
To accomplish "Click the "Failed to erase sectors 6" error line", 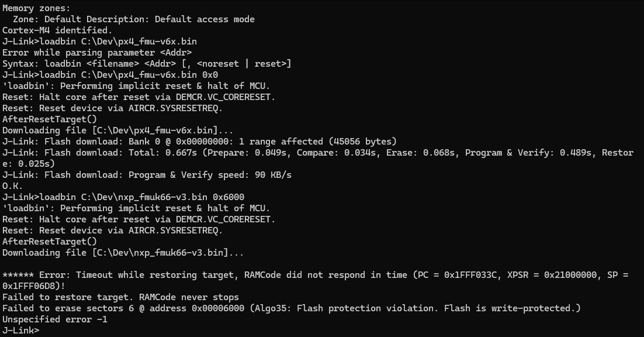I will point(290,308).
